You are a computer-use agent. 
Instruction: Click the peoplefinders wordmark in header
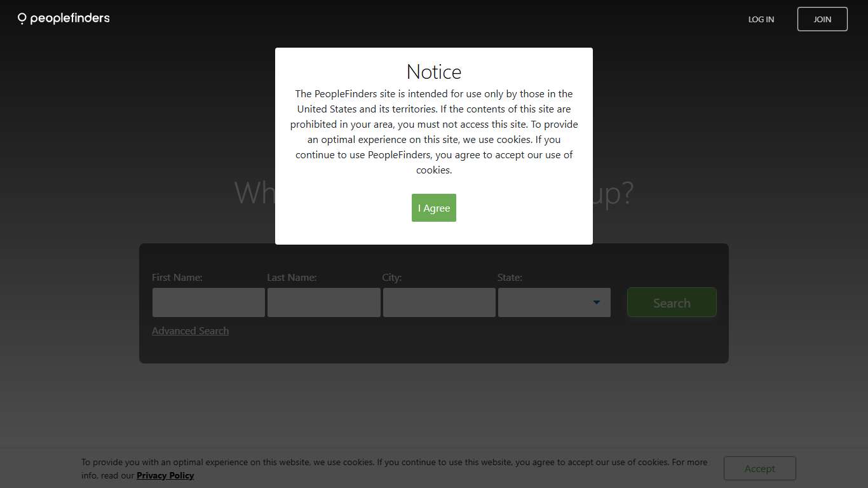[x=70, y=18]
